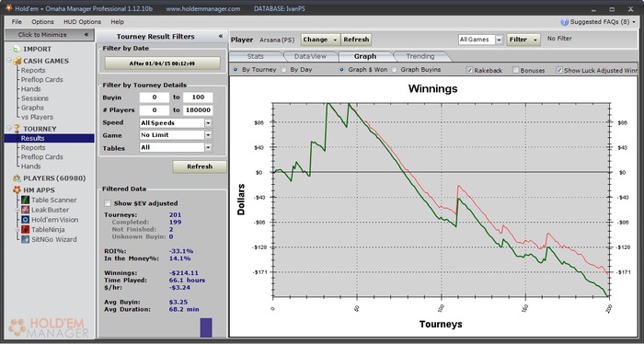
Task: Click the Buyin maximum input field
Action: (198, 97)
